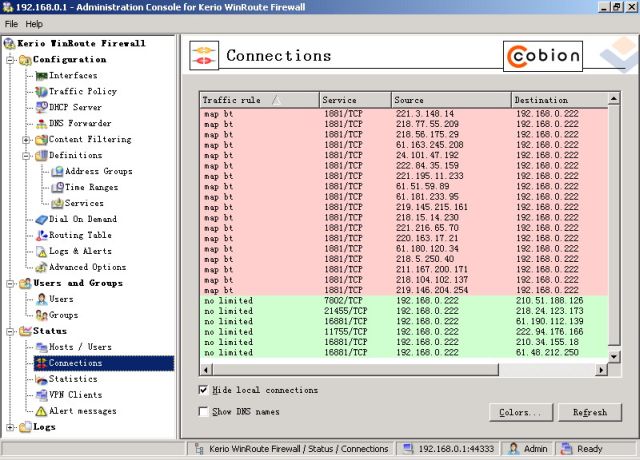Open the Routing Table icon
This screenshot has height=460, width=640.
pos(41,235)
